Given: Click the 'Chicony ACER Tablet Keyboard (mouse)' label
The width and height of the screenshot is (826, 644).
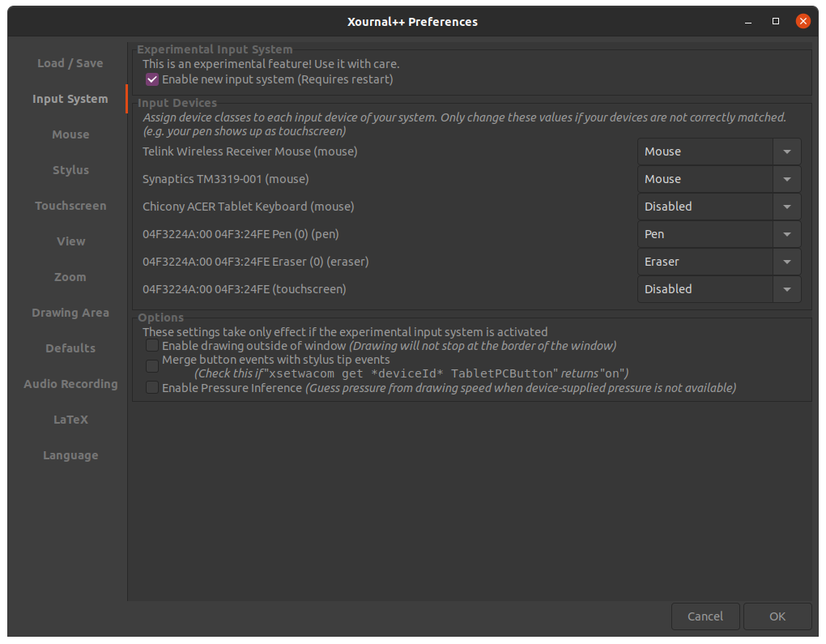Looking at the screenshot, I should [248, 207].
